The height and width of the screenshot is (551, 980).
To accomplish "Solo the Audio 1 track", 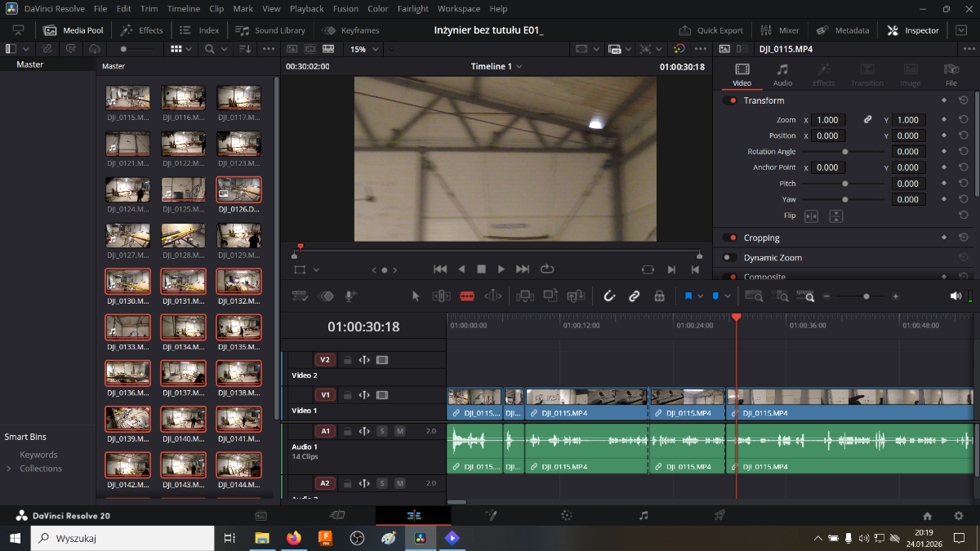I will (x=382, y=431).
